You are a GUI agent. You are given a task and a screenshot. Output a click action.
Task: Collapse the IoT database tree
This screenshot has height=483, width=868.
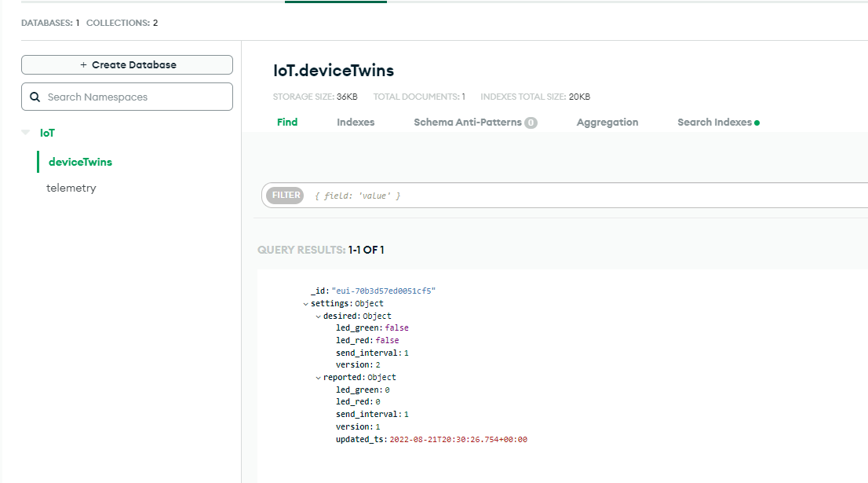click(25, 133)
